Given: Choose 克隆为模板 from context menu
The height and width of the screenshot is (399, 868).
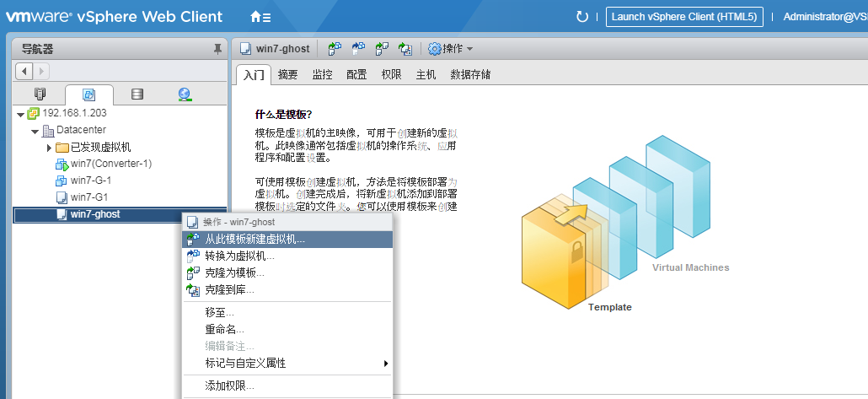Looking at the screenshot, I should pos(287,272).
